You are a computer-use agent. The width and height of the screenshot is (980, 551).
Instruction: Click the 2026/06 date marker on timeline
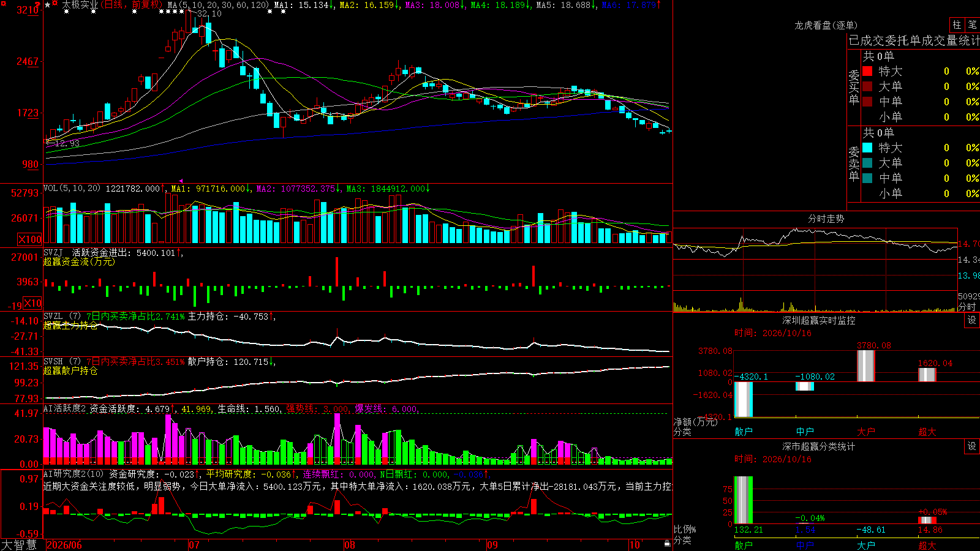[64, 545]
